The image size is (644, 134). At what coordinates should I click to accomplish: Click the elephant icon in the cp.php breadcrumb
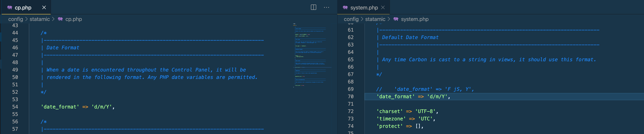click(x=60, y=19)
